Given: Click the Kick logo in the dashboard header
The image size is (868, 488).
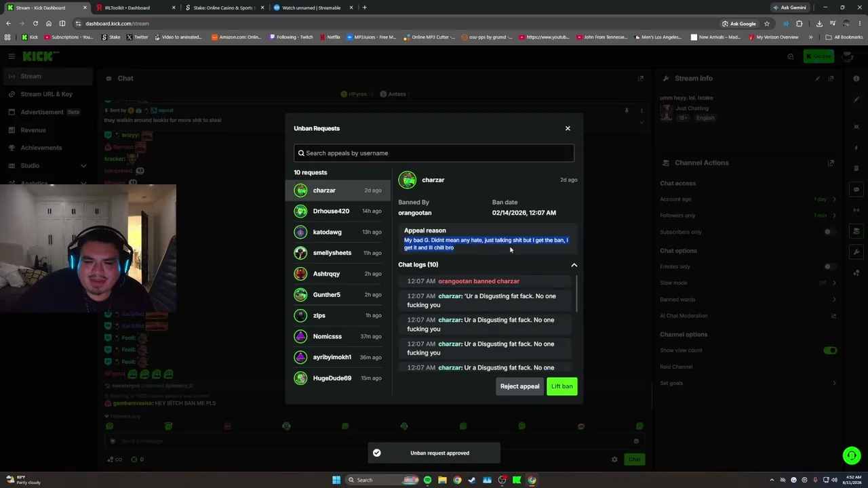Looking at the screenshot, I should pyautogui.click(x=41, y=56).
